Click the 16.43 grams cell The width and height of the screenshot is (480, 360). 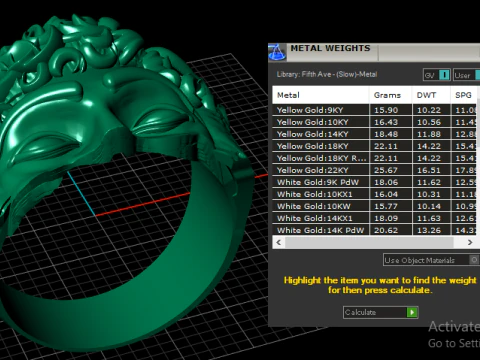[391, 122]
